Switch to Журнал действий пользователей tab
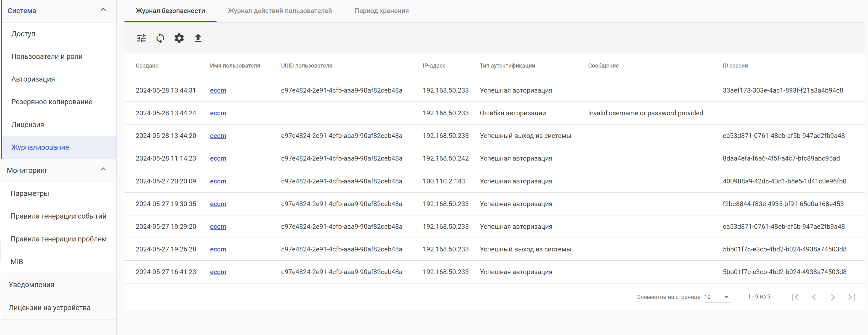 [x=279, y=11]
